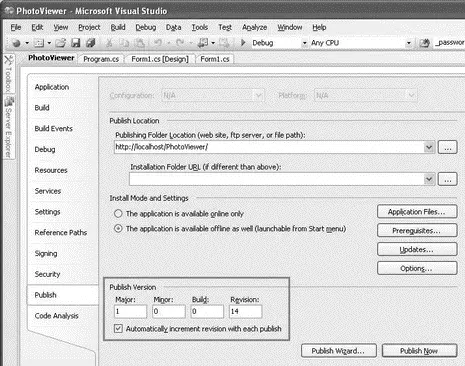Click the Minor version input field
This screenshot has width=465, height=366.
pyautogui.click(x=169, y=311)
